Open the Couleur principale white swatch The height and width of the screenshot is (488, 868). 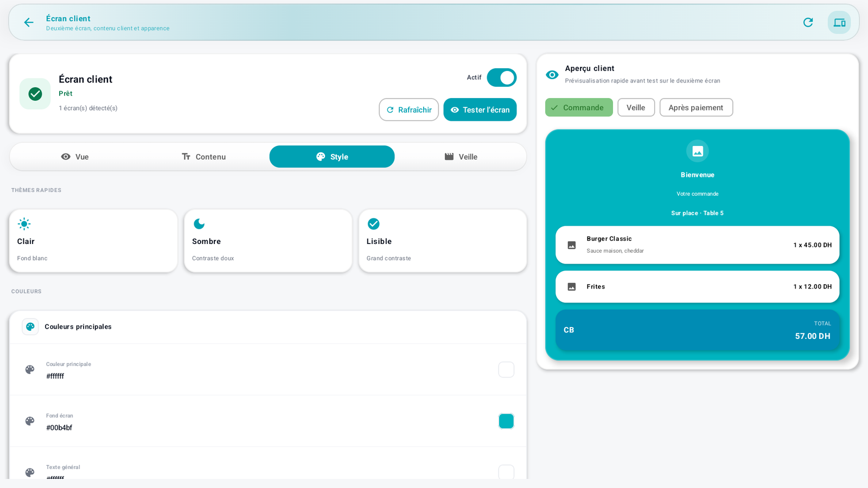point(506,370)
